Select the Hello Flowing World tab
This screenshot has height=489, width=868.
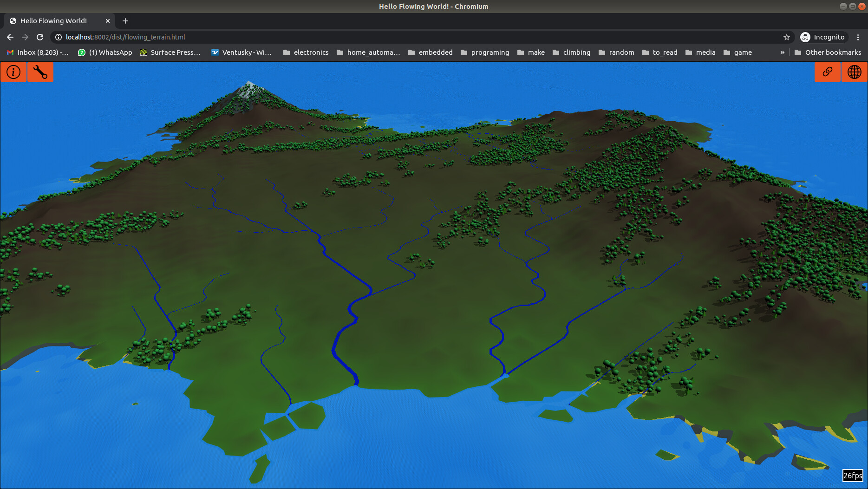click(53, 21)
